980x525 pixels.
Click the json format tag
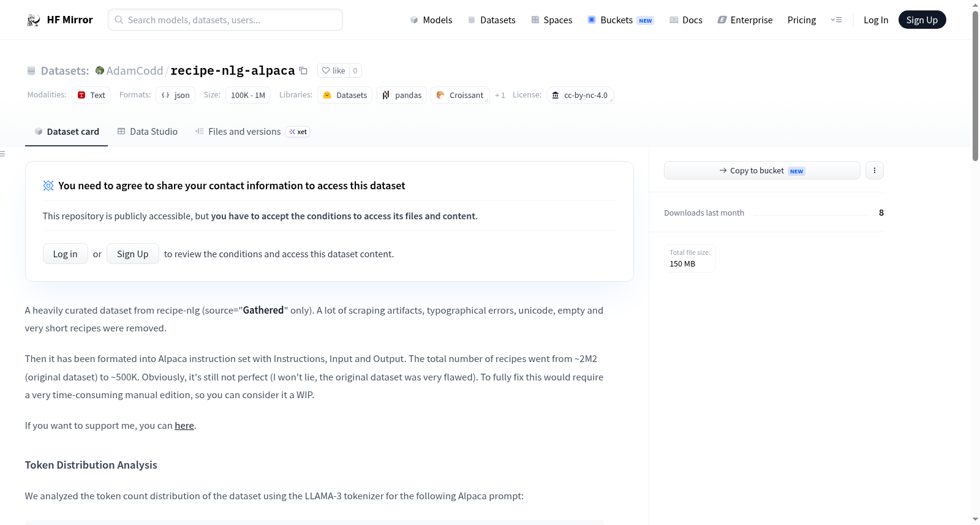coord(176,95)
